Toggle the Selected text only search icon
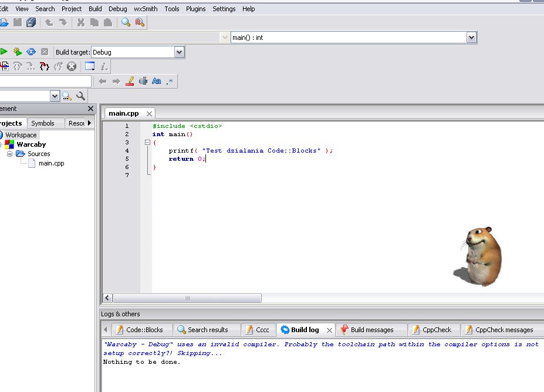This screenshot has height=392, width=544. coord(143,81)
